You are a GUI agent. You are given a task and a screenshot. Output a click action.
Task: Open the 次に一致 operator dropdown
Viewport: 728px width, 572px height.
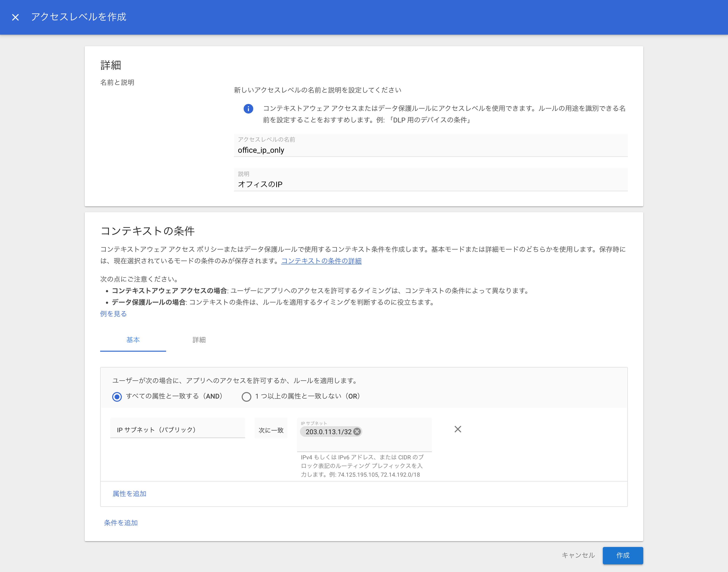tap(271, 430)
